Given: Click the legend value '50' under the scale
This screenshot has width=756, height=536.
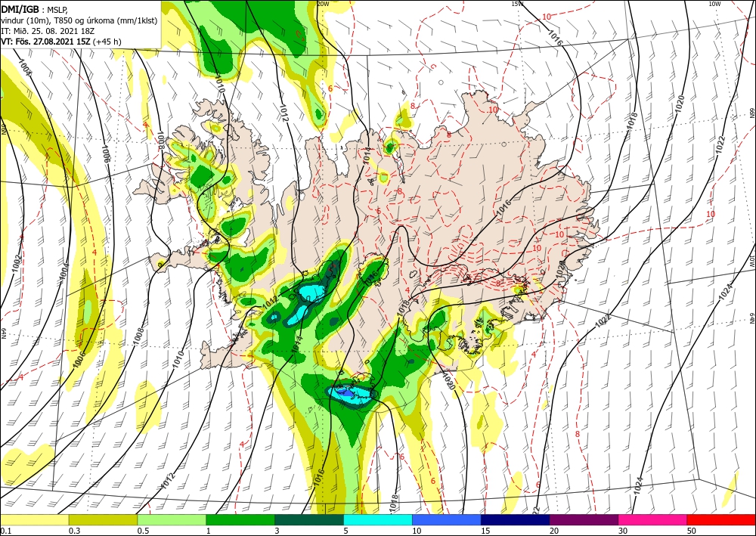Looking at the screenshot, I should (692, 531).
